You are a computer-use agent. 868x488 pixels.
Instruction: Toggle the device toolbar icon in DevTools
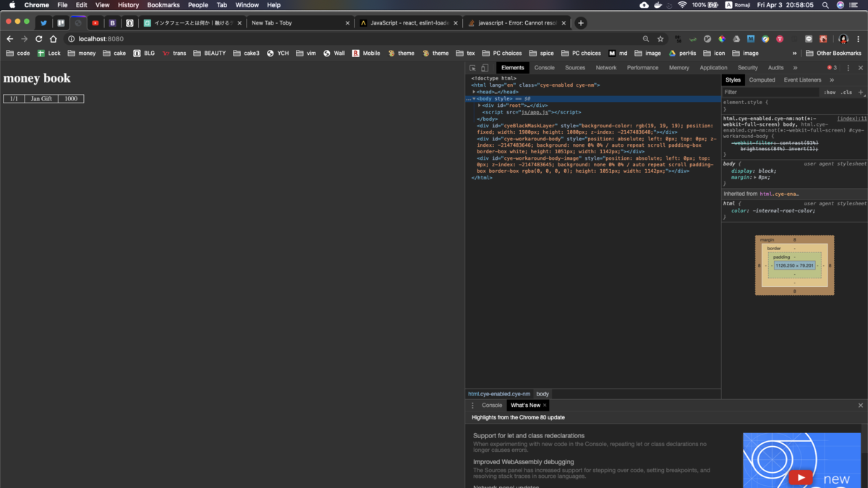pyautogui.click(x=485, y=68)
